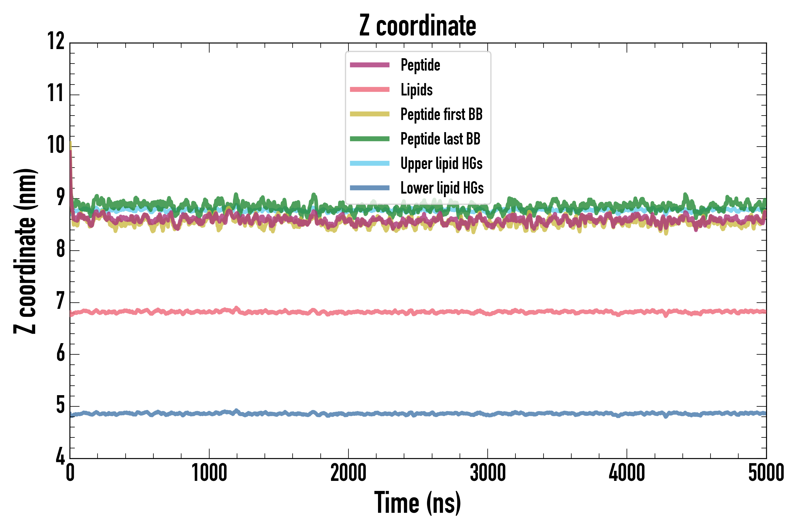Screen dimensions: 798x532
Task: Click the blue Lower lipid HGs line
Action: click(x=339, y=414)
